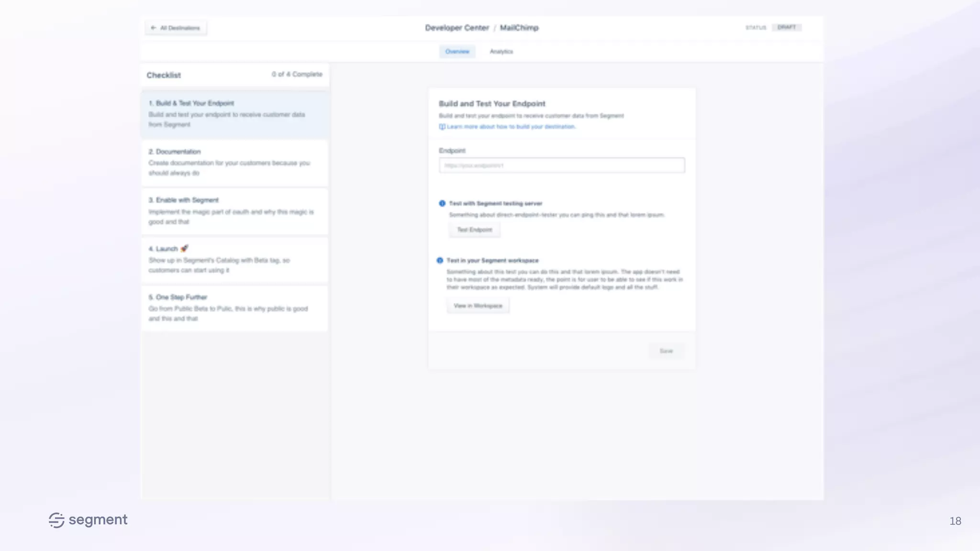
Task: Click into the Endpoint URL input field
Action: click(562, 165)
